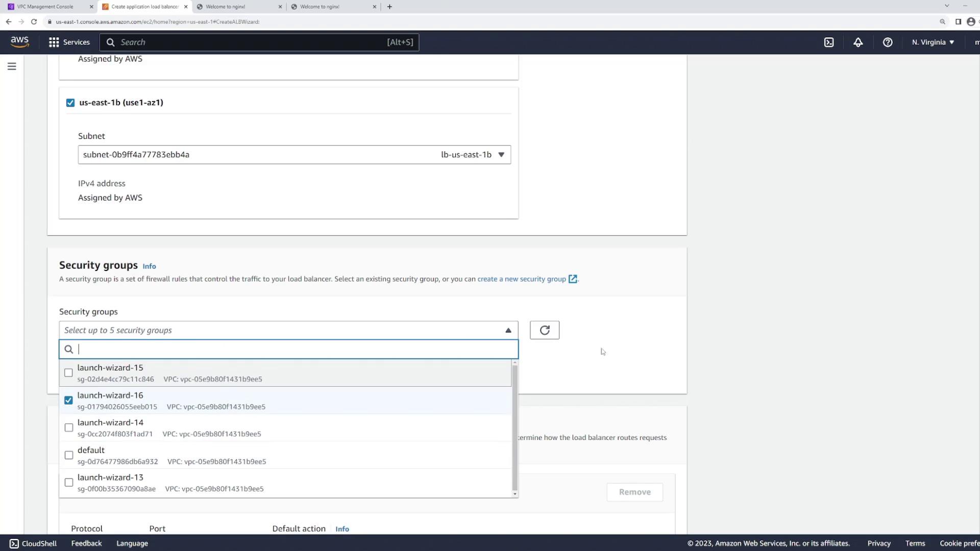Switch to the VPC Management Console tab
The height and width of the screenshot is (551, 980).
(x=45, y=7)
